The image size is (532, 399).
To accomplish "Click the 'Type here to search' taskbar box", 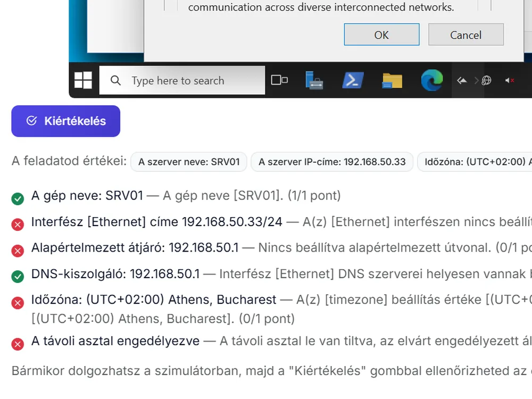I will (182, 80).
